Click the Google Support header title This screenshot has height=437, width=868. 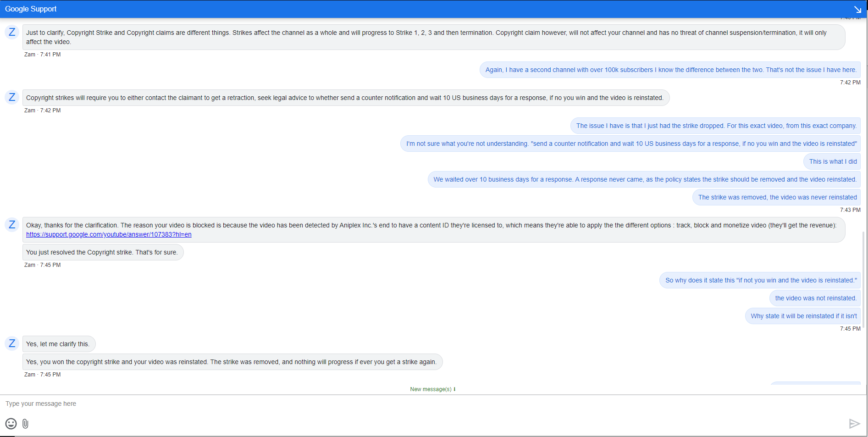click(31, 9)
